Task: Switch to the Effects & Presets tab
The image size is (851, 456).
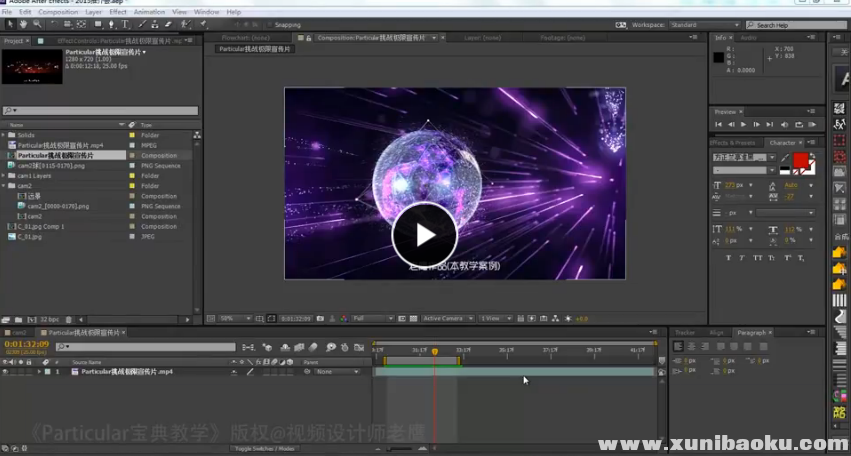Action: pyautogui.click(x=733, y=142)
